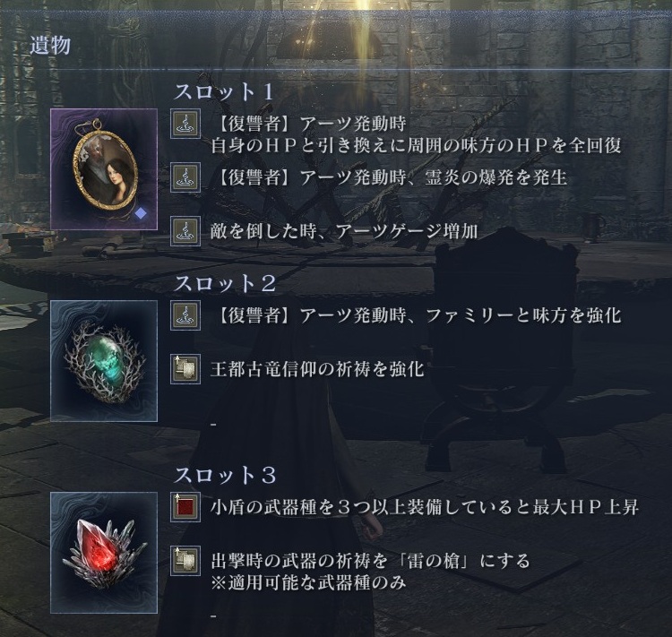Click scroll icon beside 王都古竜信仰の祈祷を強化
Image resolution: width=672 pixels, height=637 pixels.
(185, 369)
